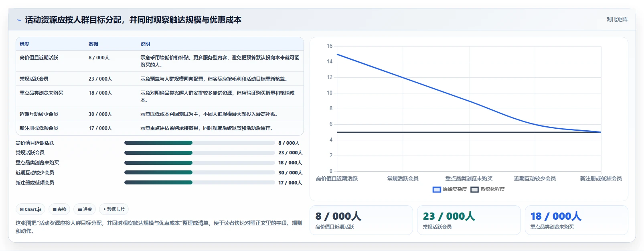
Task: Select table cell 17 / 000人
Action: [x=100, y=128]
